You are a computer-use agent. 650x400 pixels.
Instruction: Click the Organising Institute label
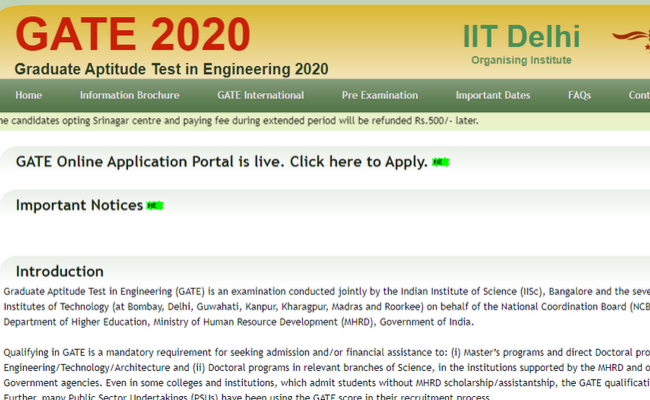[521, 60]
